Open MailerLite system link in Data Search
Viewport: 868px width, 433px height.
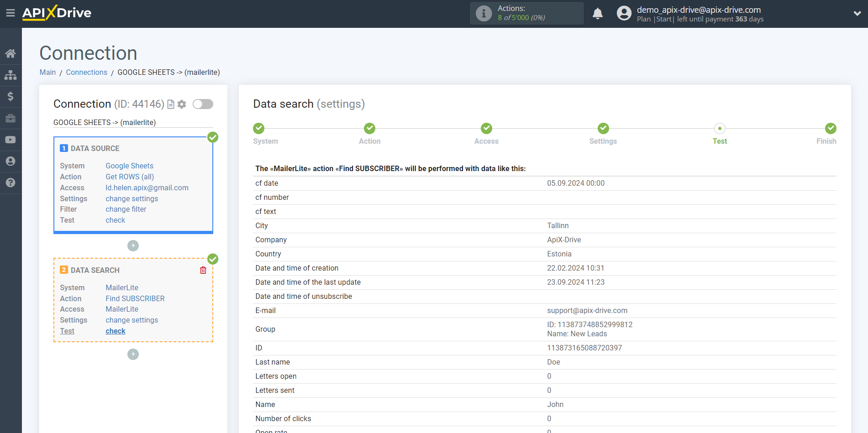(122, 288)
